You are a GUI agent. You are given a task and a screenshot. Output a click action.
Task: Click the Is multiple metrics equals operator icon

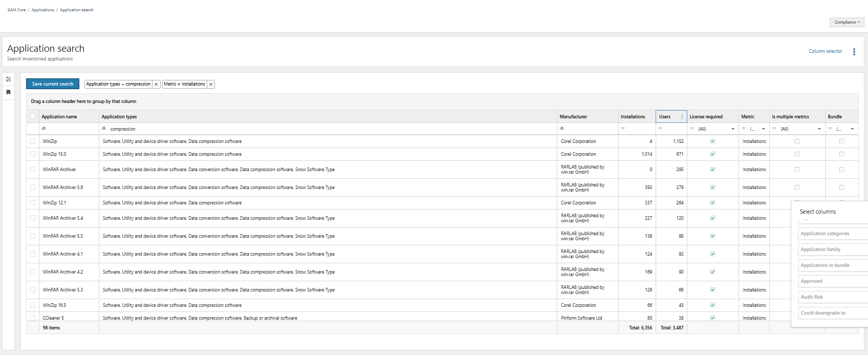pyautogui.click(x=774, y=129)
